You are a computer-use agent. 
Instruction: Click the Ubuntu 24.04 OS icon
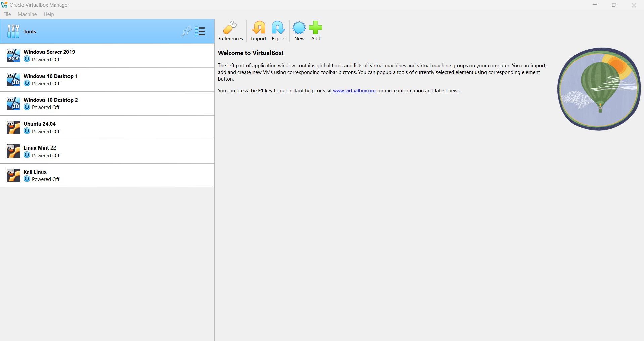click(x=13, y=127)
